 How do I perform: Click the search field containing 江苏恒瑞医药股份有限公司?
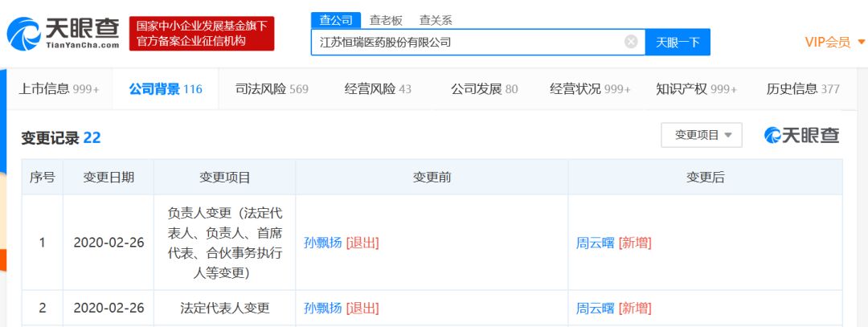coord(478,42)
